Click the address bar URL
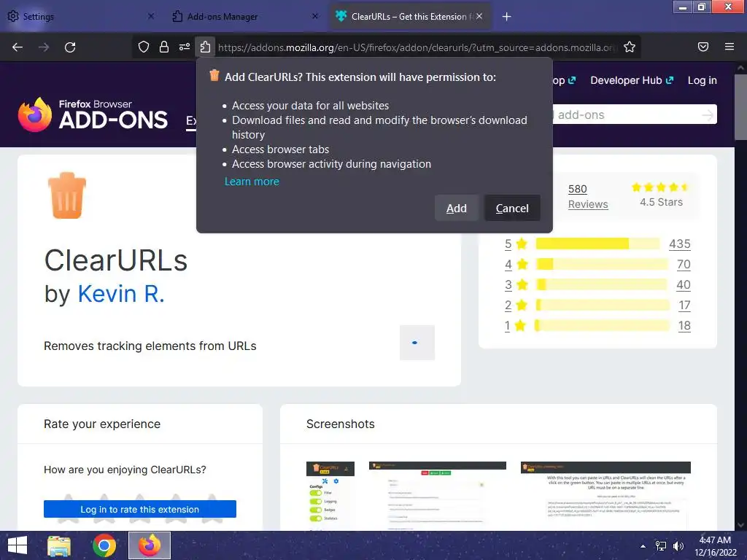 click(x=417, y=47)
